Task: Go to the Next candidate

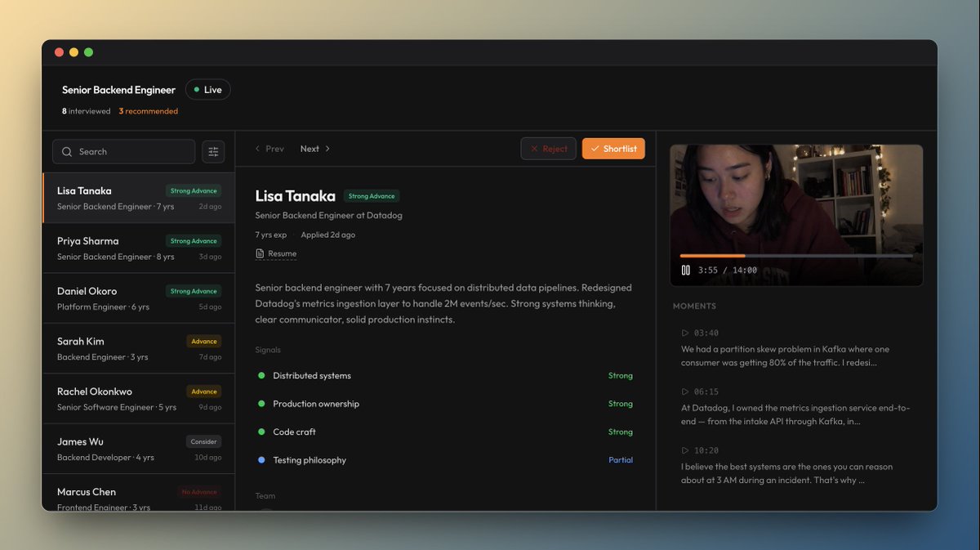Action: (x=315, y=149)
